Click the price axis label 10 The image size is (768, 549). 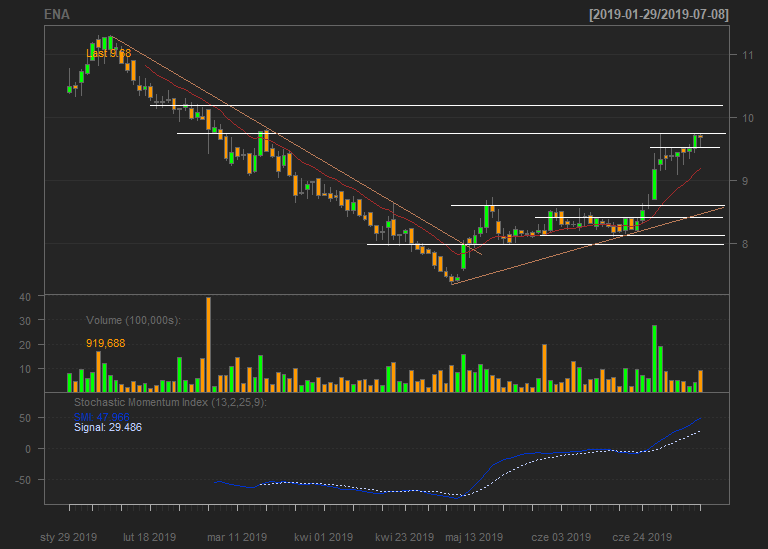747,118
